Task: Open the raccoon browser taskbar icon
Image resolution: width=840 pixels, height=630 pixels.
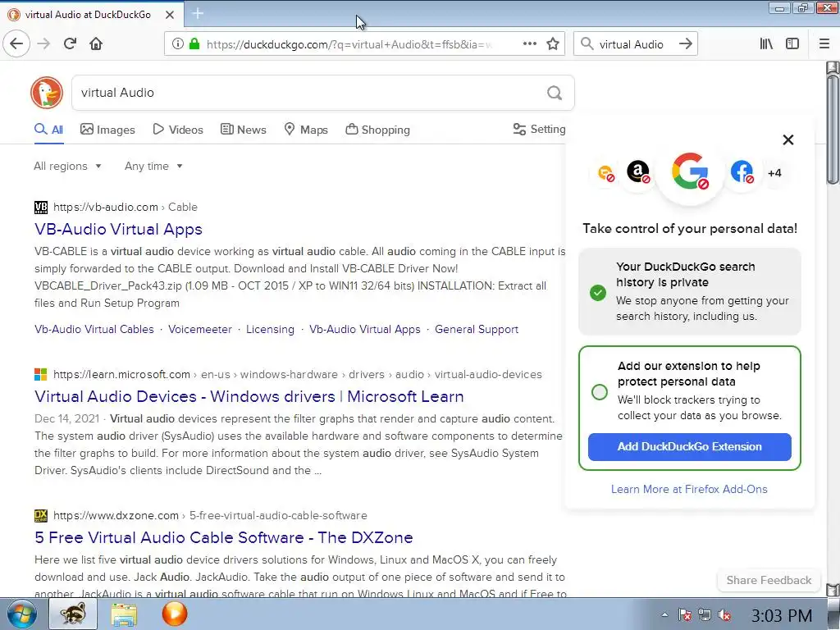Action: click(x=73, y=614)
